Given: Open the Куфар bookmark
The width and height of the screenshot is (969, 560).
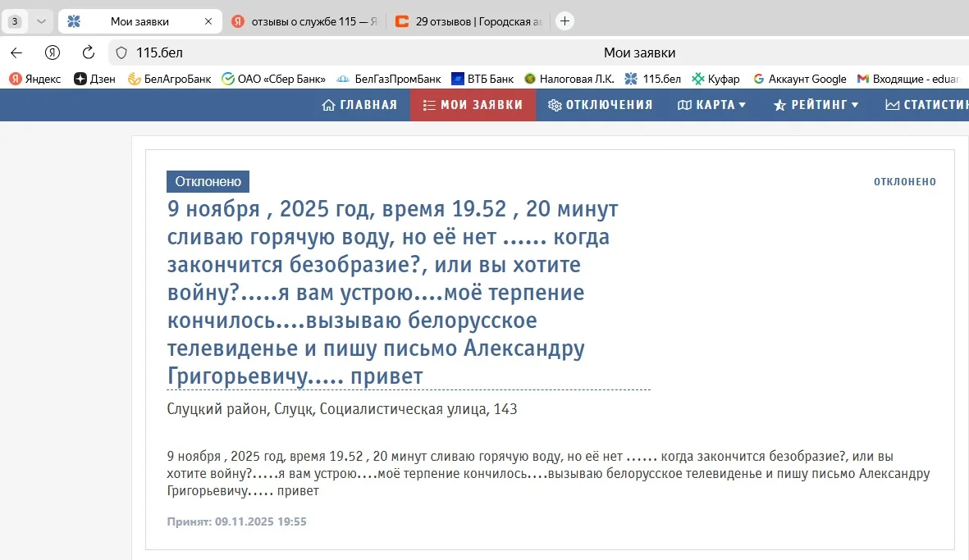Looking at the screenshot, I should point(715,79).
